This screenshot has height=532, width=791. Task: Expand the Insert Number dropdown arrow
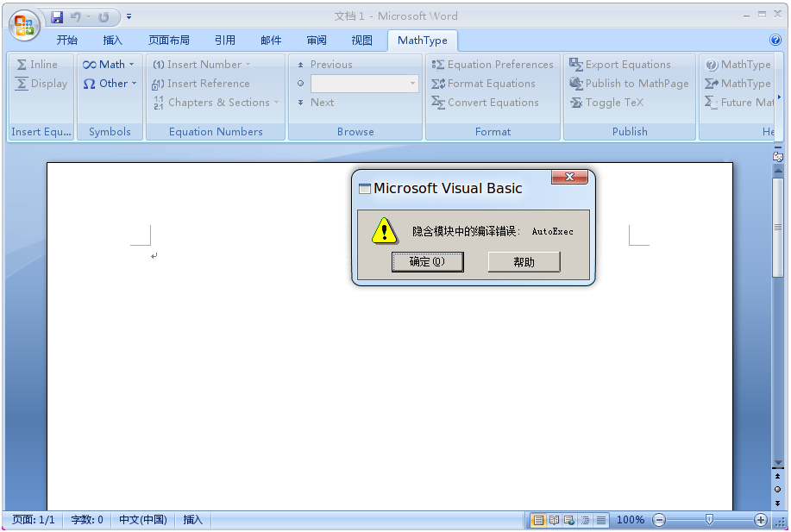[x=248, y=65]
